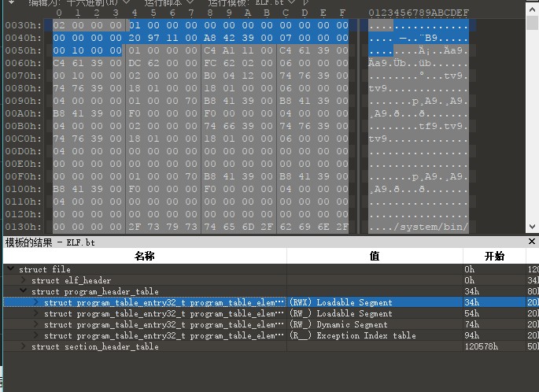Click the address label 0040h:
This screenshot has width=539, height=392.
(x=24, y=38)
